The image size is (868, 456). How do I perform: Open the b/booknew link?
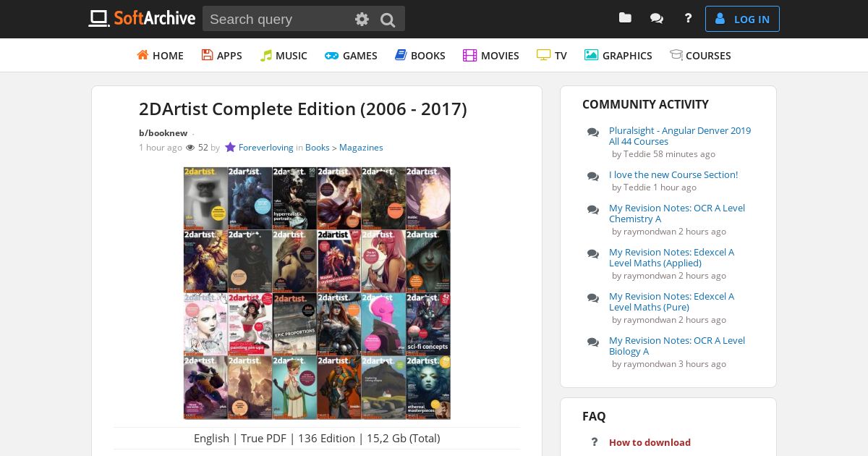click(x=163, y=132)
